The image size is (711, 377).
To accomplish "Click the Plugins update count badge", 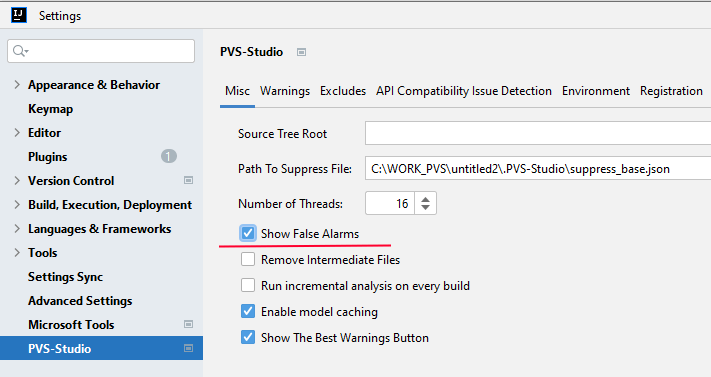I will (x=169, y=157).
